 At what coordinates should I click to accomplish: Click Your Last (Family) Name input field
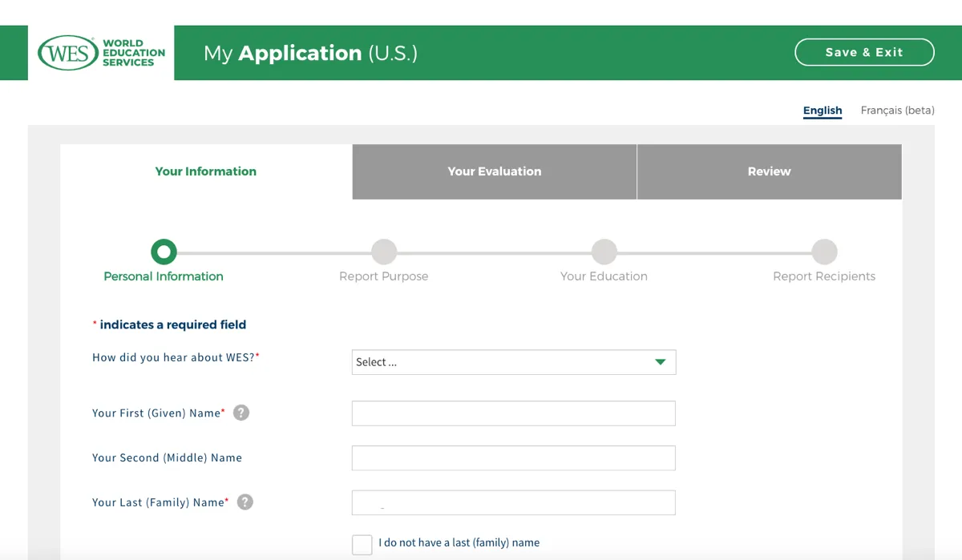tap(514, 503)
